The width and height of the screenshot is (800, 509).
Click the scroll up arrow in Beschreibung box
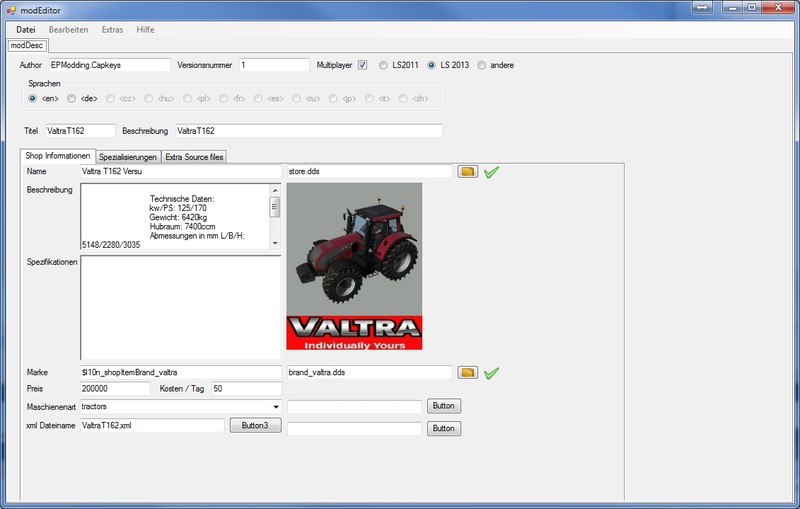276,190
